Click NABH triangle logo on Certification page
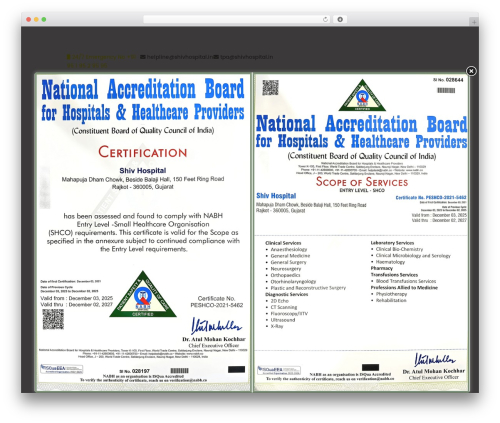This screenshot has width=500, height=423. (x=143, y=294)
